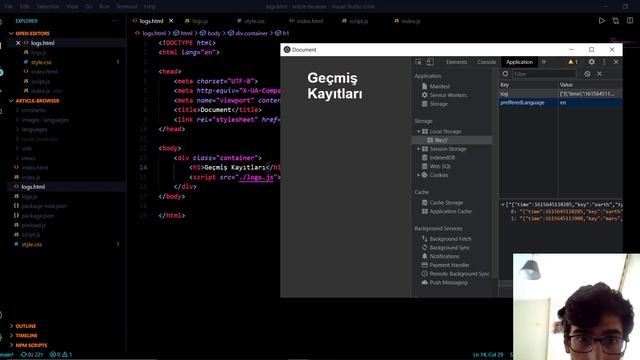Expand the Local Storage tree arrow
640x360 pixels.
[418, 131]
